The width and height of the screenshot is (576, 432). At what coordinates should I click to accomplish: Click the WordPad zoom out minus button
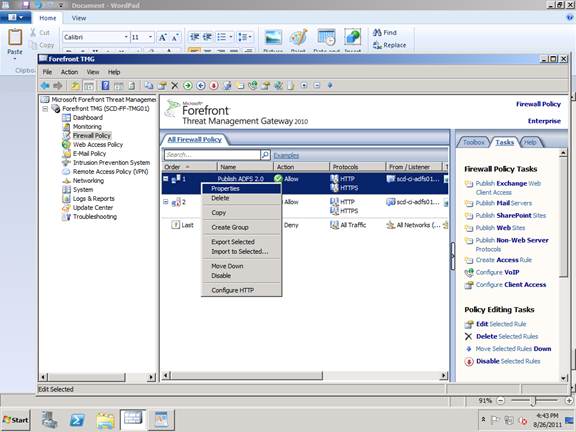[x=501, y=401]
